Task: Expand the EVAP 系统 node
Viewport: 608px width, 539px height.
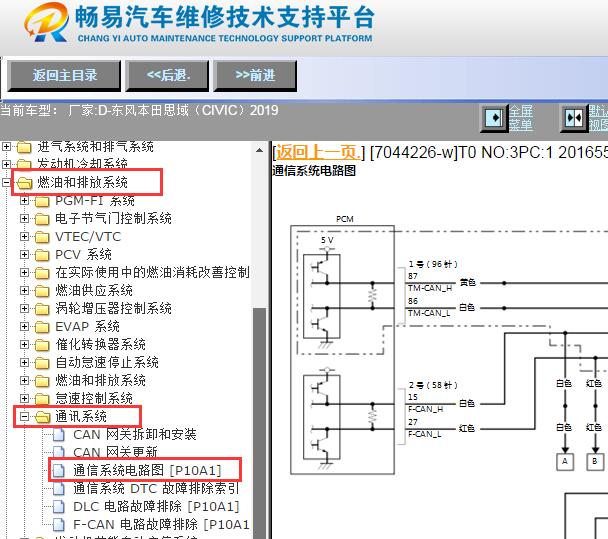Action: (24, 327)
